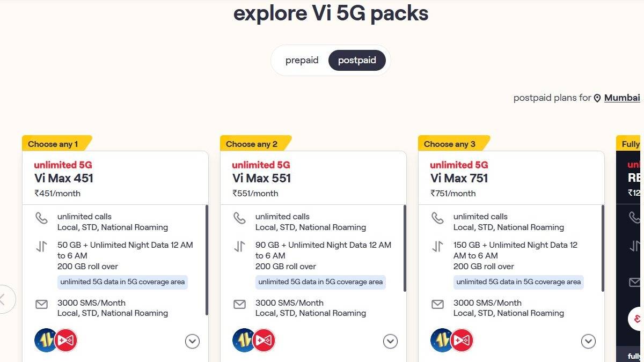Click the data transfer arrows icon on Vi Max 551
644x362 pixels.
click(x=239, y=247)
